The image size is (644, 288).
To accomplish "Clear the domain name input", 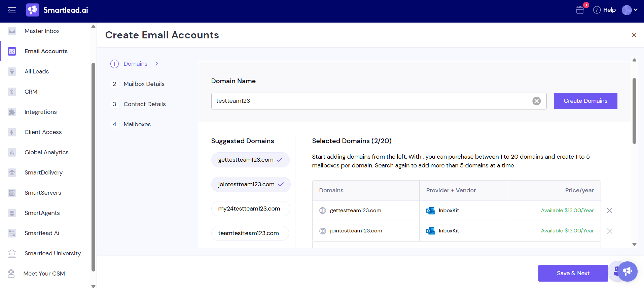I will pyautogui.click(x=536, y=101).
